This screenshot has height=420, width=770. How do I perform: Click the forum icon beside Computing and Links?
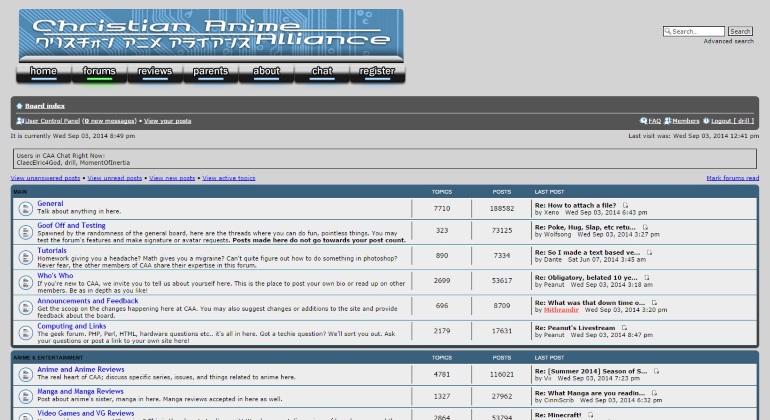click(x=26, y=333)
